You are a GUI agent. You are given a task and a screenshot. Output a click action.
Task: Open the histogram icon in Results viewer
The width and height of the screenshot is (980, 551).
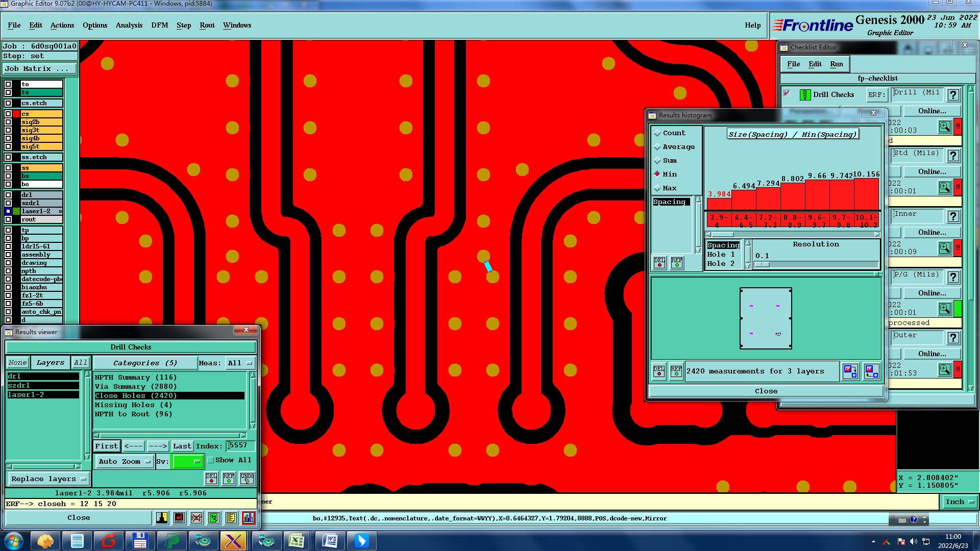[x=248, y=518]
